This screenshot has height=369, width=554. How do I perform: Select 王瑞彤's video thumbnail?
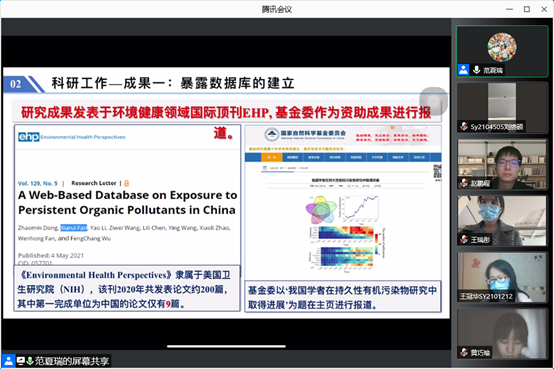pyautogui.click(x=502, y=221)
